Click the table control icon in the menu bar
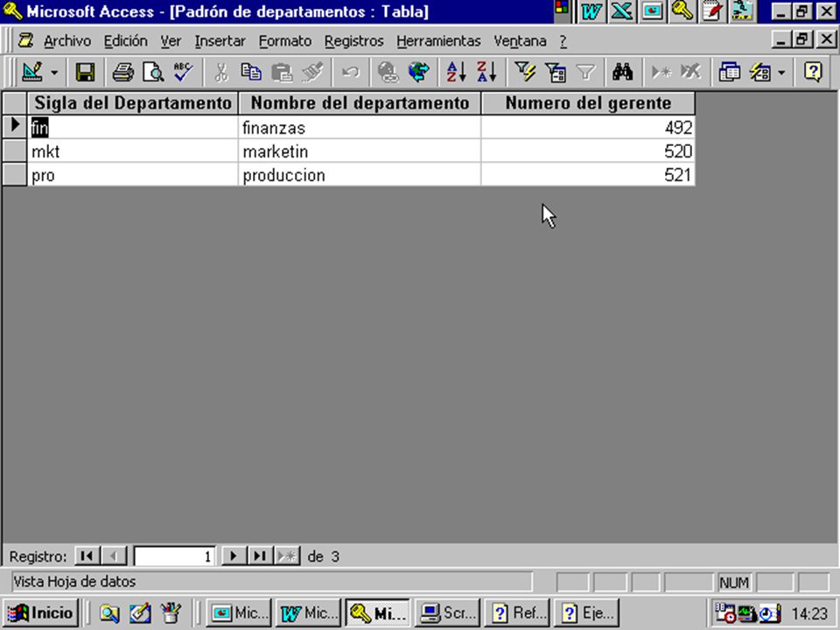The image size is (840, 630). point(25,40)
